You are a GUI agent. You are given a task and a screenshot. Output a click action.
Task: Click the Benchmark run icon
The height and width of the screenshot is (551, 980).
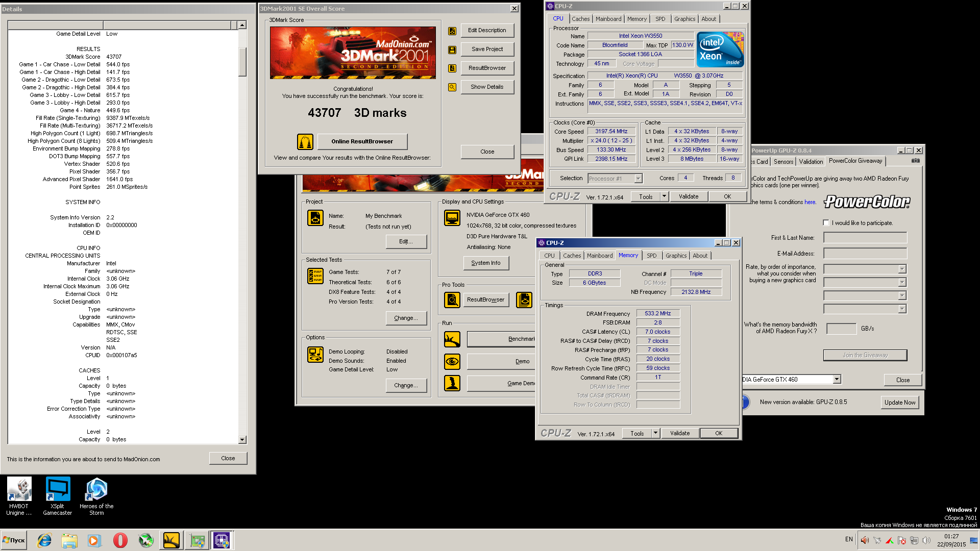tap(452, 339)
